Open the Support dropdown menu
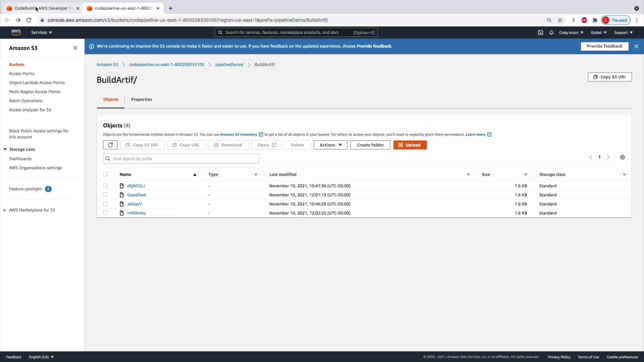This screenshot has width=644, height=362. click(623, 32)
